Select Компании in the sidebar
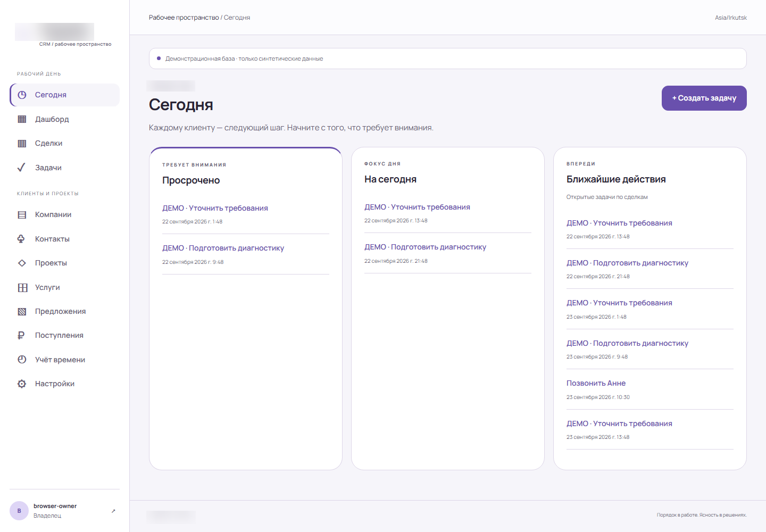 point(64,215)
